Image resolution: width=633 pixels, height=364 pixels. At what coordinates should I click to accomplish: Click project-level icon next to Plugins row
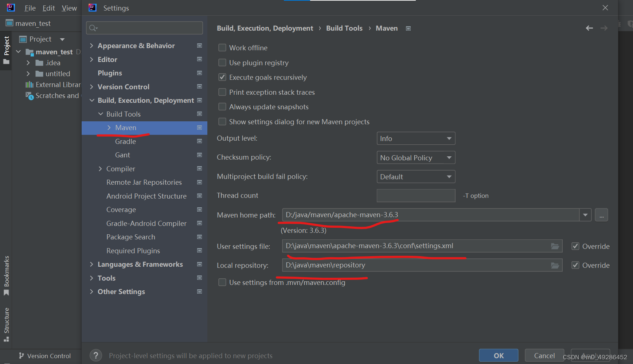200,73
